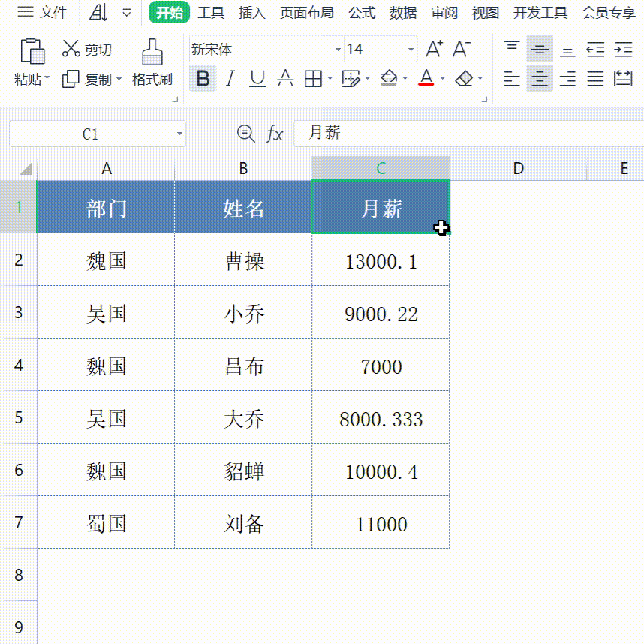This screenshot has width=644, height=644.
Task: Open fill color dropdown arrow
Action: pos(405,78)
